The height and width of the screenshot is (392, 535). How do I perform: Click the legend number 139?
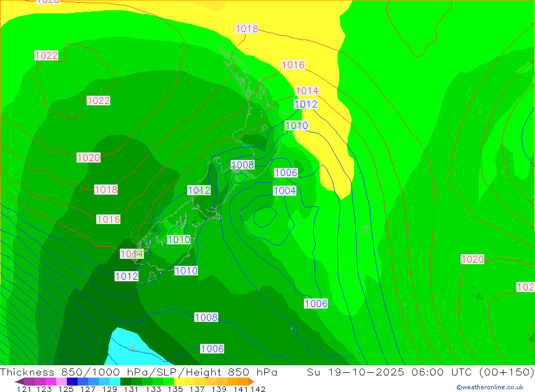[219, 389]
